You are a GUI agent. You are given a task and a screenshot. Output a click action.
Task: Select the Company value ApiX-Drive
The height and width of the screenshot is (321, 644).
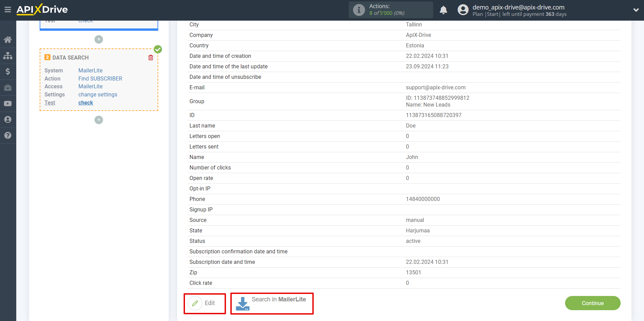(418, 35)
